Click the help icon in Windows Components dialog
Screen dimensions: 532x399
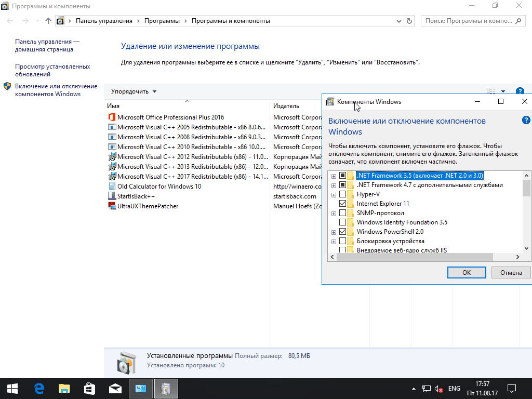tap(526, 120)
